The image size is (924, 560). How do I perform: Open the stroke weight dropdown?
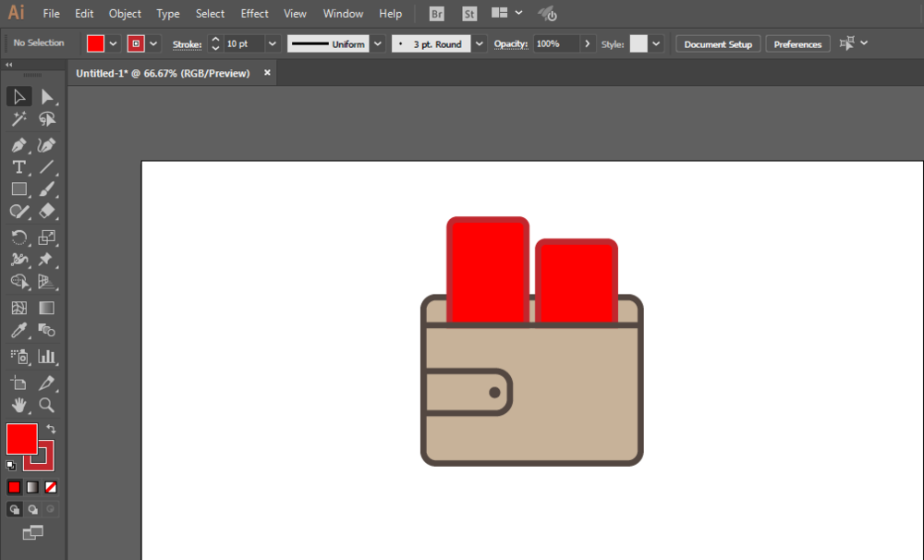[x=273, y=43]
